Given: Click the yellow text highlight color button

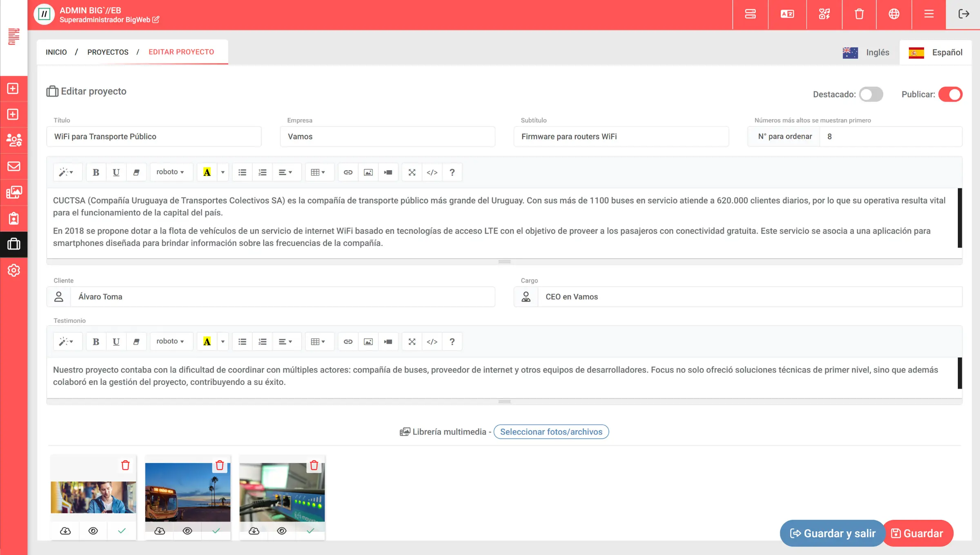Looking at the screenshot, I should pos(207,172).
